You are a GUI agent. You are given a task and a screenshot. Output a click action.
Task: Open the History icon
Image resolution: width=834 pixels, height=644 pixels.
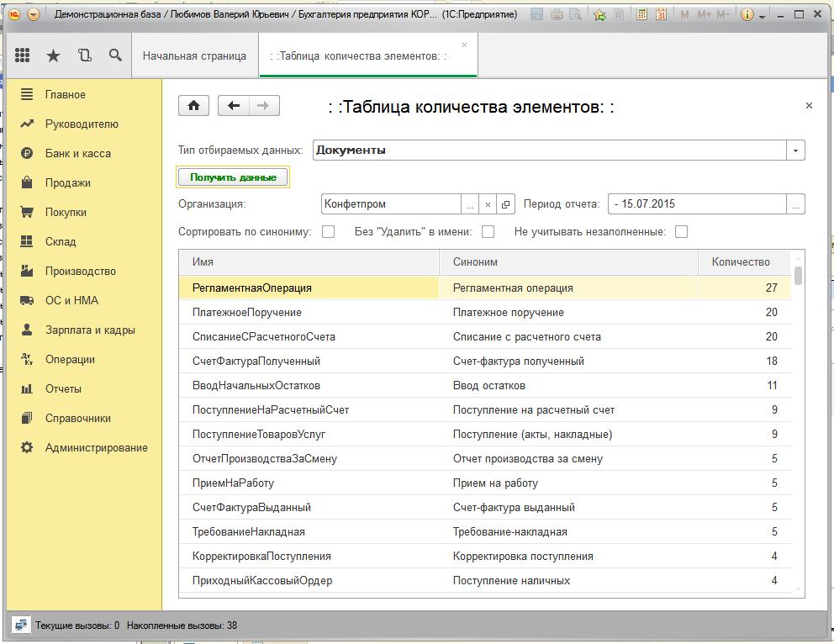point(84,55)
